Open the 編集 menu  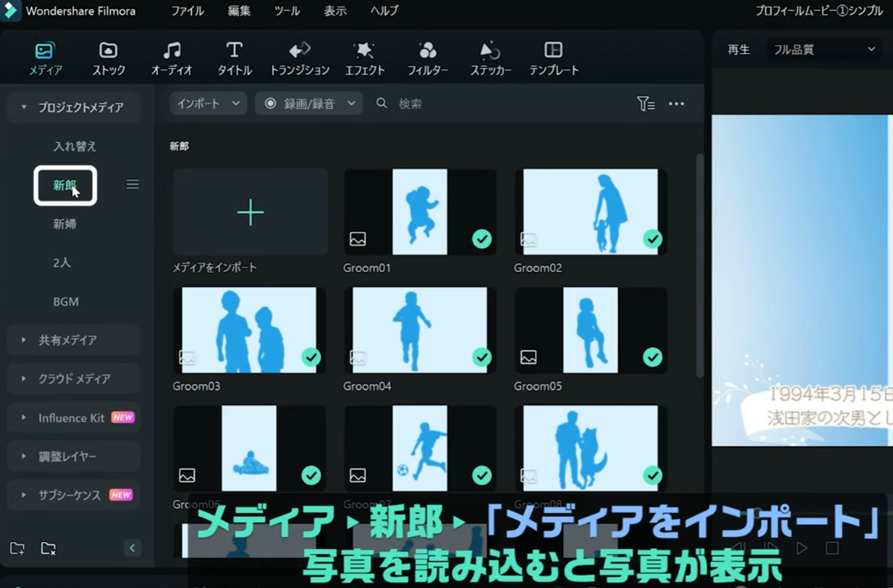(239, 11)
